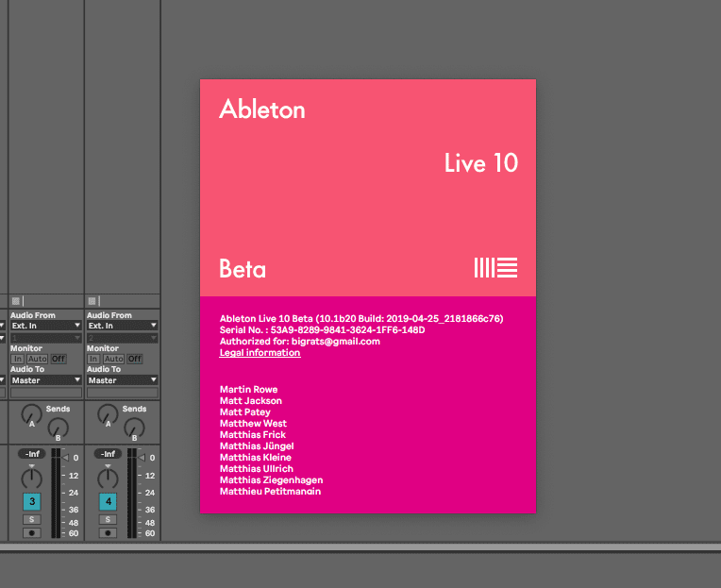Click the Beta label on splash
This screenshot has height=588, width=721.
pos(243,269)
